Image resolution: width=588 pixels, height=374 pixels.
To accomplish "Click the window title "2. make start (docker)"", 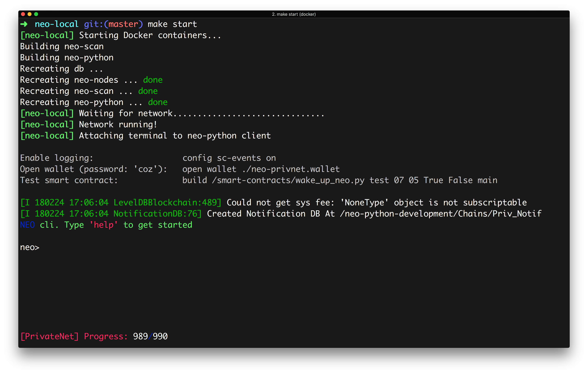I will click(294, 14).
